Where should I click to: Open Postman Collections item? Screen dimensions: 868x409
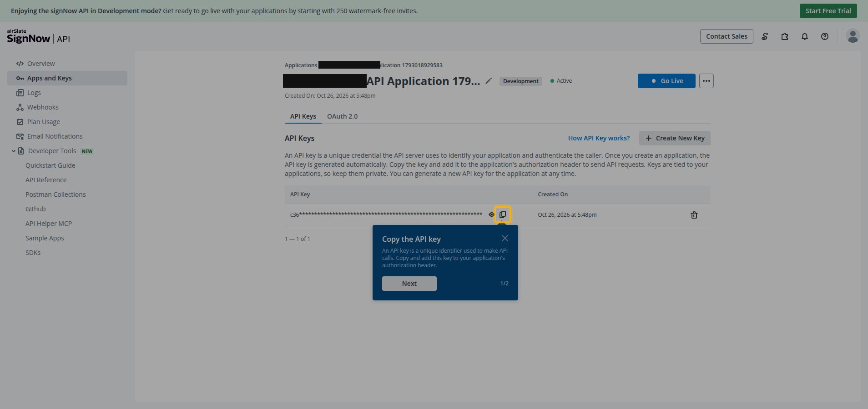(56, 195)
